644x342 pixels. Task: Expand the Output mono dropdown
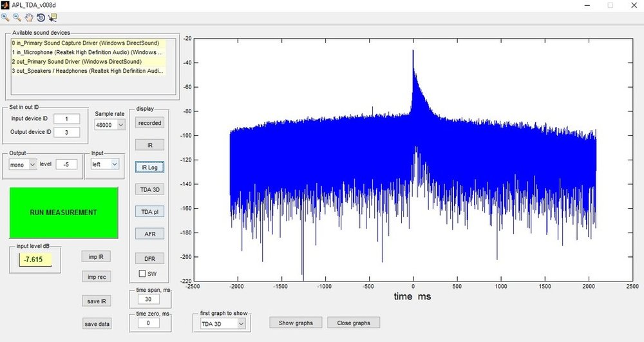[x=23, y=164]
